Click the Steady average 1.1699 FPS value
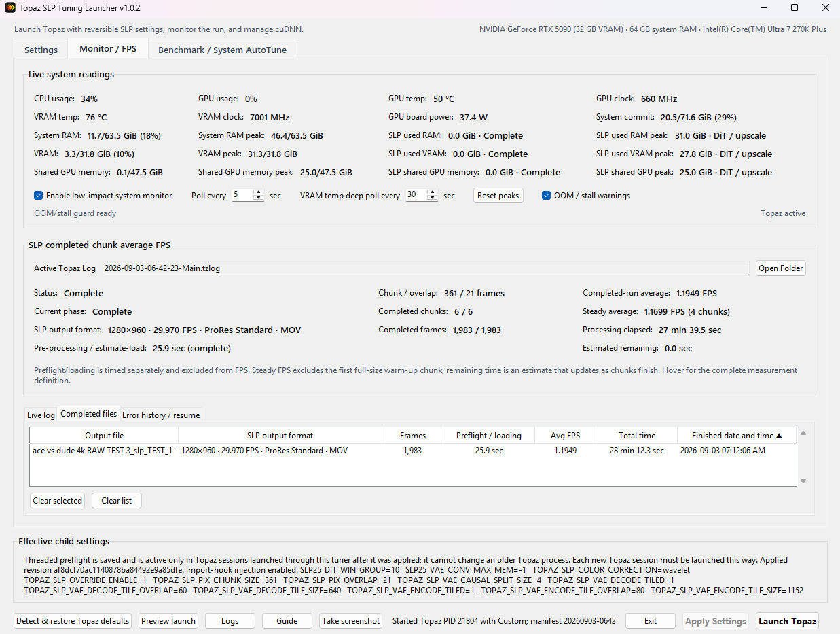The height and width of the screenshot is (634, 840). [x=687, y=312]
